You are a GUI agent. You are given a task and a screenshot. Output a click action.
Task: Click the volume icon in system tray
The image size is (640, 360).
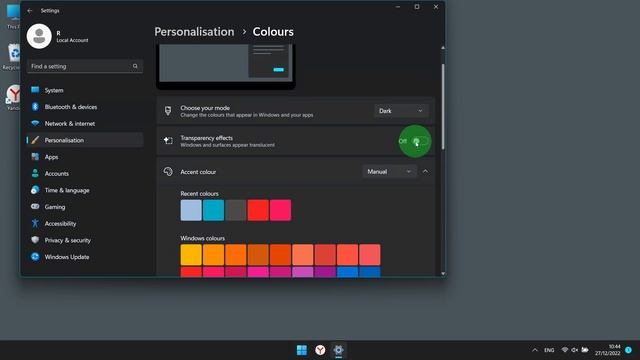575,350
